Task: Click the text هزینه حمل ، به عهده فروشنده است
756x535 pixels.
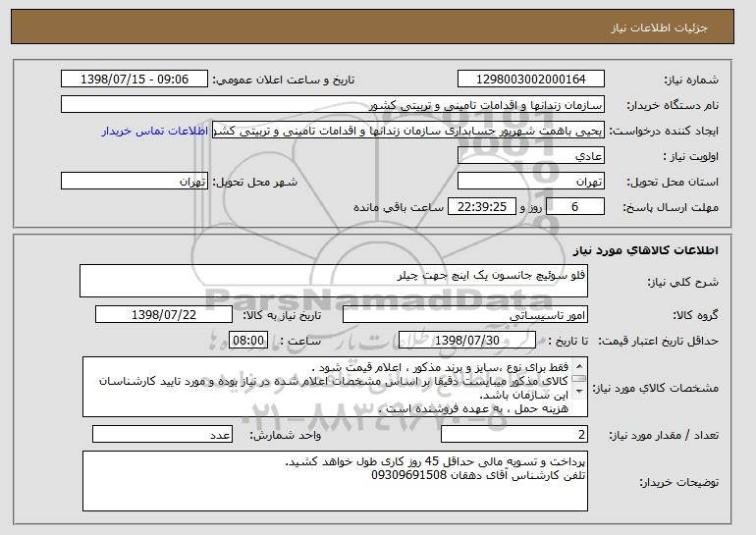Action: pos(473,409)
